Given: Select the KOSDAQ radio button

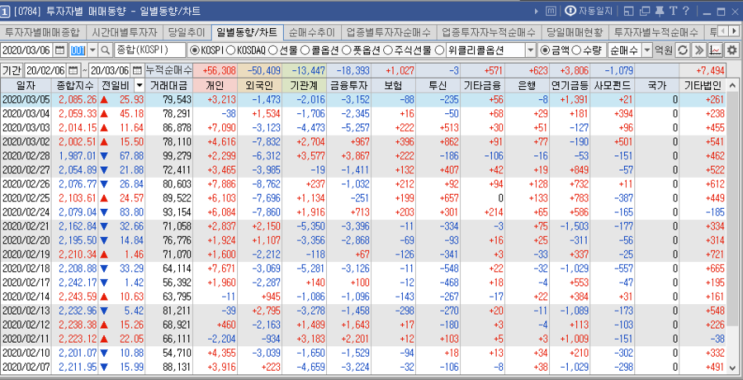Looking at the screenshot, I should [x=231, y=50].
